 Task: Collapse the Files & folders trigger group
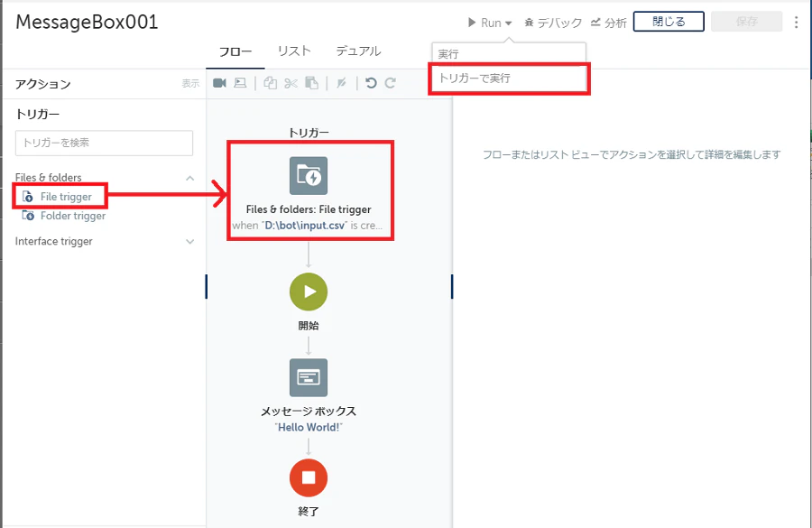190,178
